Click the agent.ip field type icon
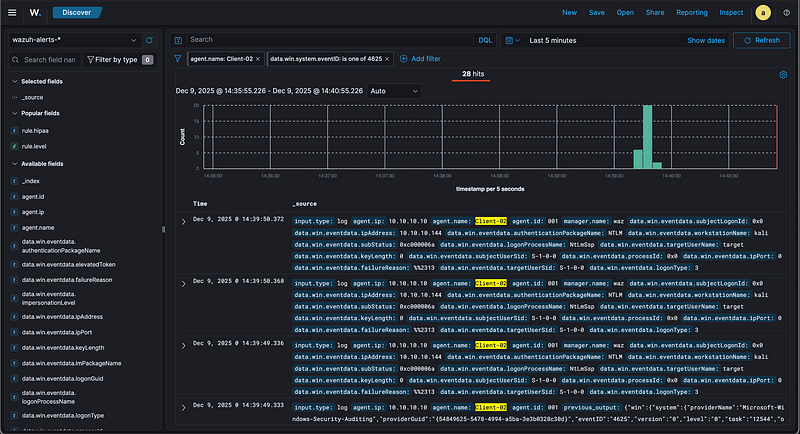 point(14,212)
